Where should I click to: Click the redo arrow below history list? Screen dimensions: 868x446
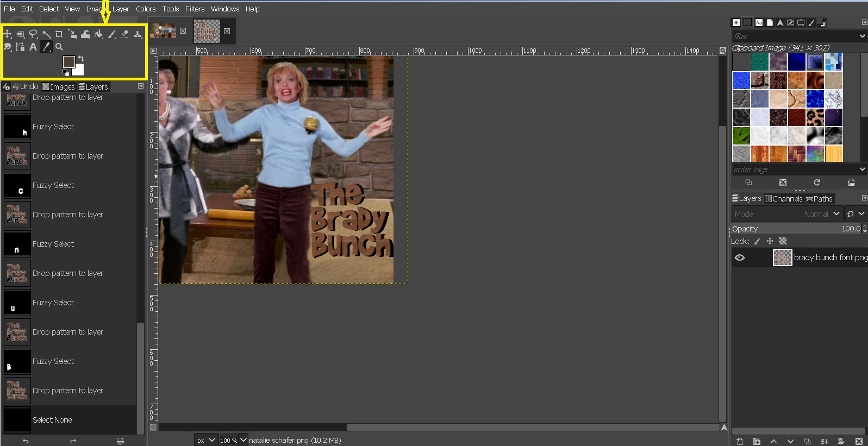click(x=73, y=441)
